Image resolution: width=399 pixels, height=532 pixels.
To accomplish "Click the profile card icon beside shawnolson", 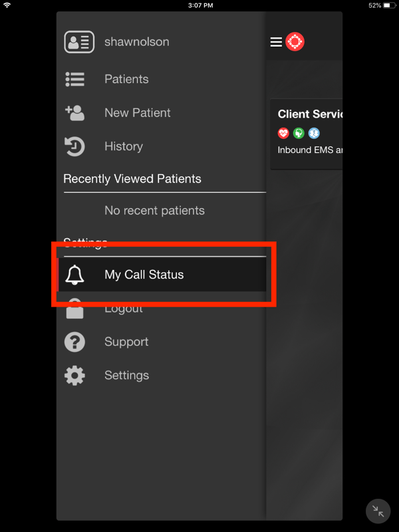I will pos(79,42).
